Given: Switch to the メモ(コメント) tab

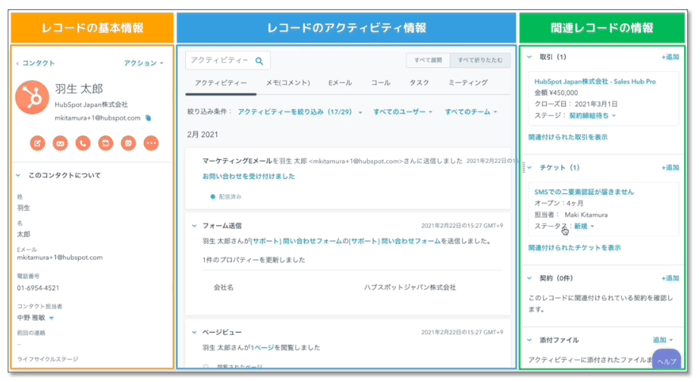Looking at the screenshot, I should pyautogui.click(x=288, y=83).
